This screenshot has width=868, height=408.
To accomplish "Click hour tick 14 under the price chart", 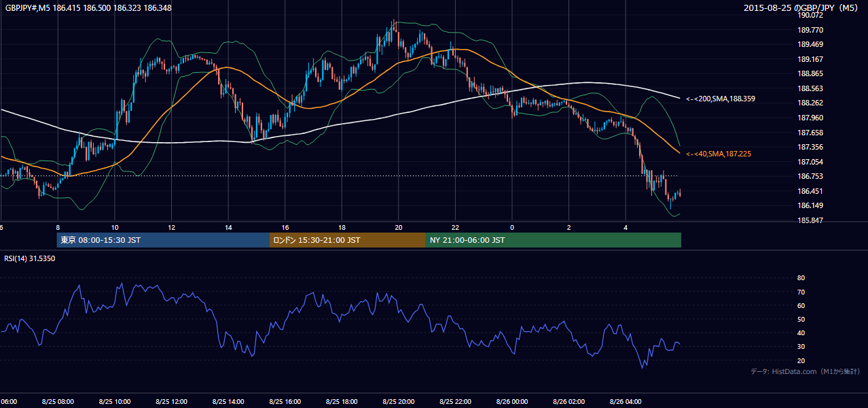I will tap(228, 228).
